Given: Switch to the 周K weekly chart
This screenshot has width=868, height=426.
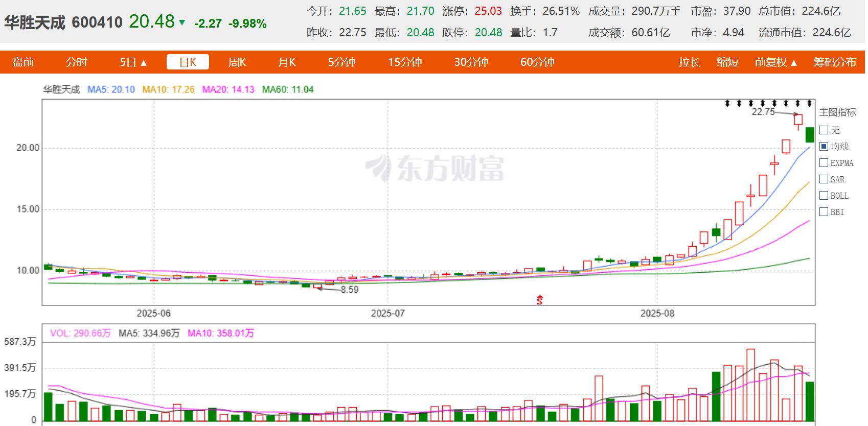Looking at the screenshot, I should pos(237,62).
